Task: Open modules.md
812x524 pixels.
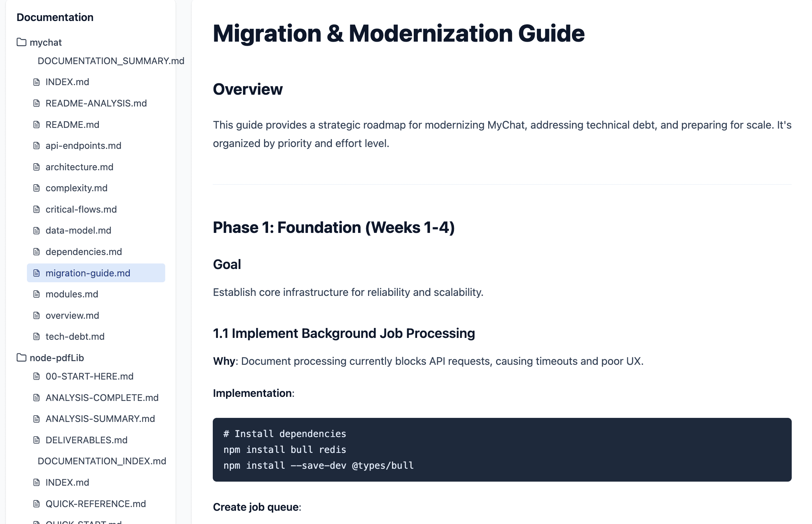Action: [96, 294]
